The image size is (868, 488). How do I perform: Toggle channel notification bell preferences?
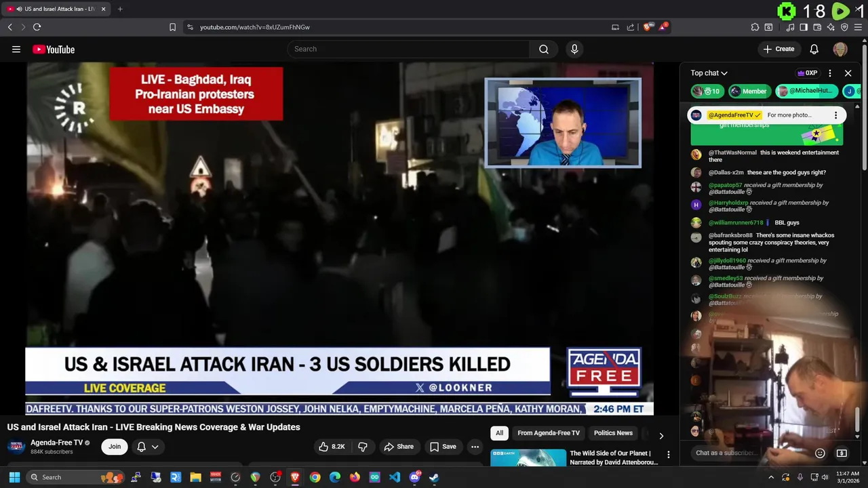pyautogui.click(x=147, y=447)
